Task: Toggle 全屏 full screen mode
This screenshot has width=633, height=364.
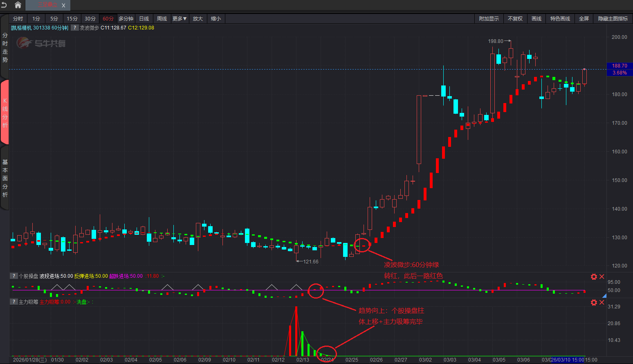Action: pyautogui.click(x=584, y=19)
